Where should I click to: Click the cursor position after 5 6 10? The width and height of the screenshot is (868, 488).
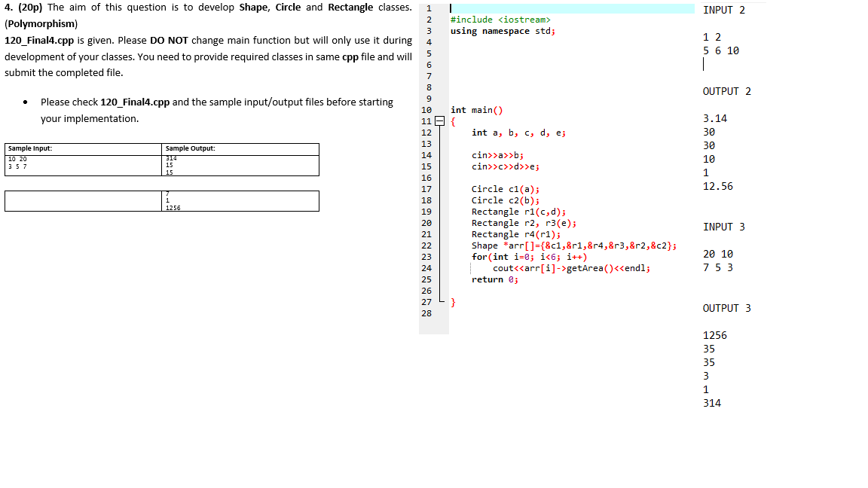point(702,63)
